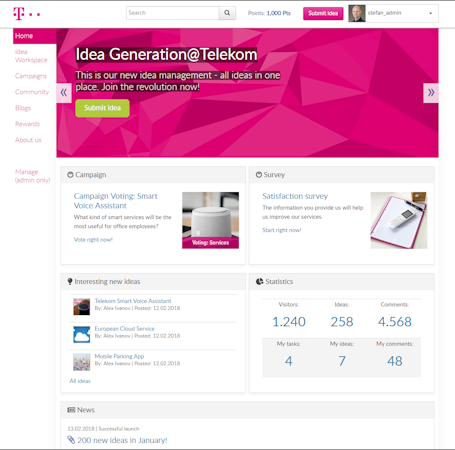Click Visitors count 1.240

pos(289,322)
